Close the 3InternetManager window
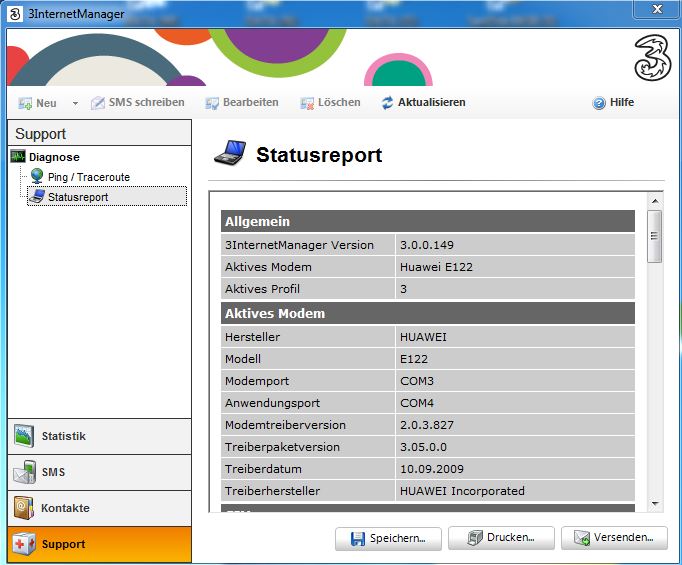The width and height of the screenshot is (682, 565). pos(657,9)
